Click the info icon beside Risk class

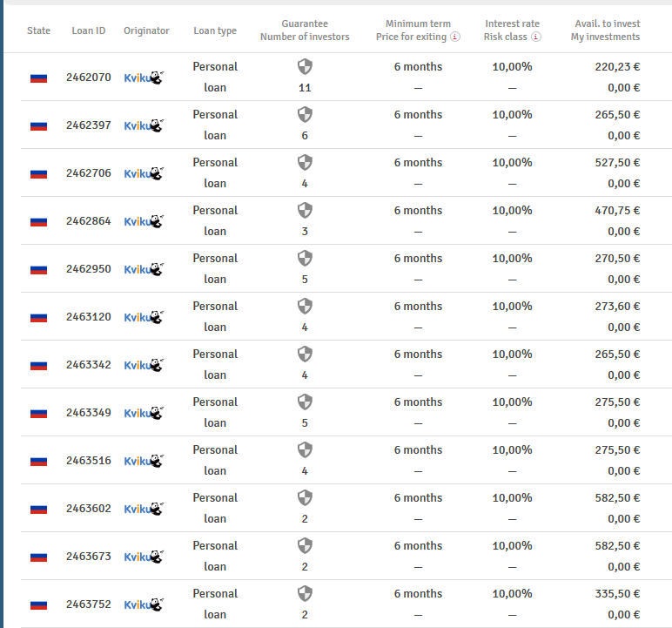(536, 37)
